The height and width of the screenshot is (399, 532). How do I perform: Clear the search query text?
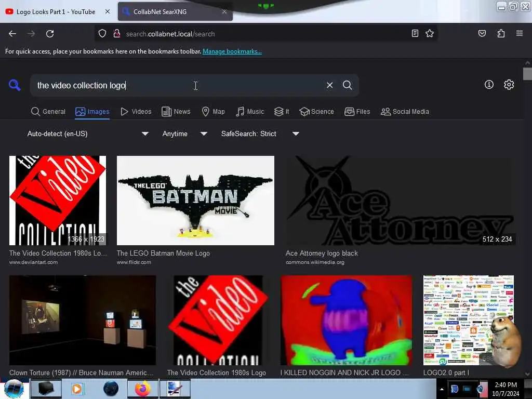329,85
